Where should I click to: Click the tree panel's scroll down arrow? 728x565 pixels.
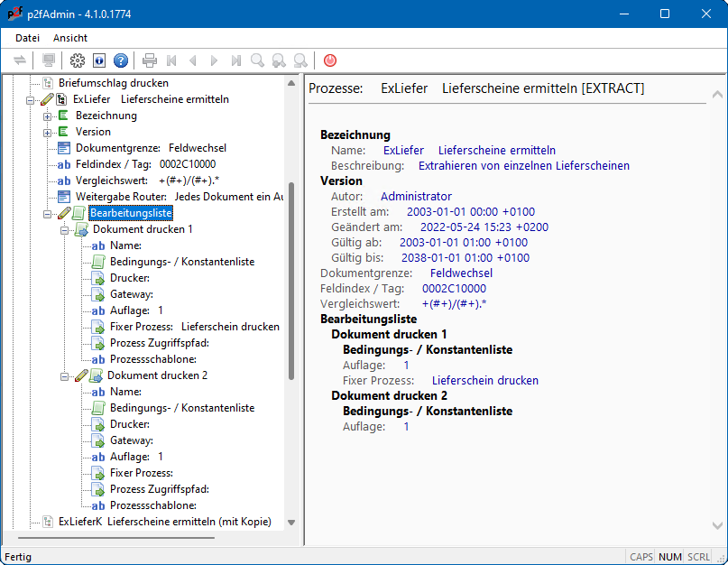click(291, 522)
